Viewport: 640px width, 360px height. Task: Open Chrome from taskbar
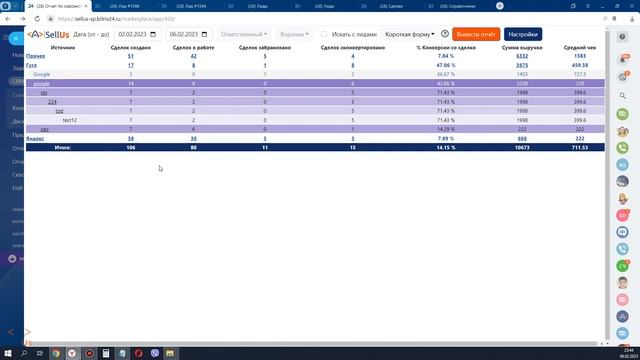pos(56,353)
